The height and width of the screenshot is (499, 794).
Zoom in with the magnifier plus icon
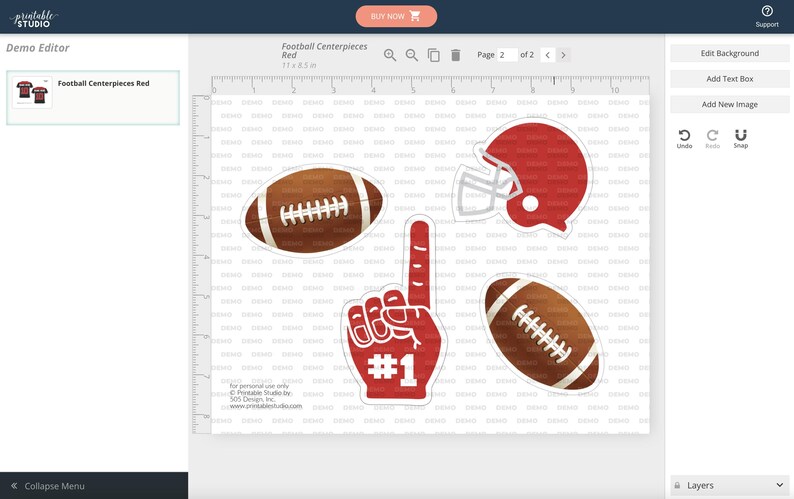click(389, 55)
